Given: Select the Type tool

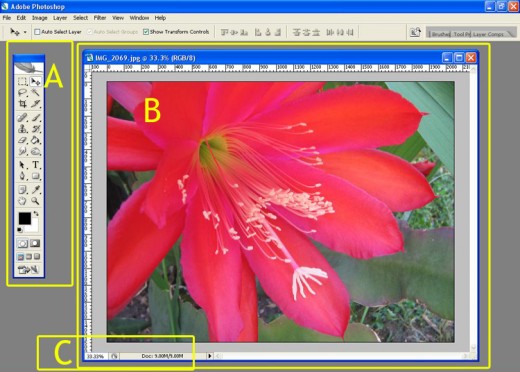Looking at the screenshot, I should pyautogui.click(x=35, y=165).
